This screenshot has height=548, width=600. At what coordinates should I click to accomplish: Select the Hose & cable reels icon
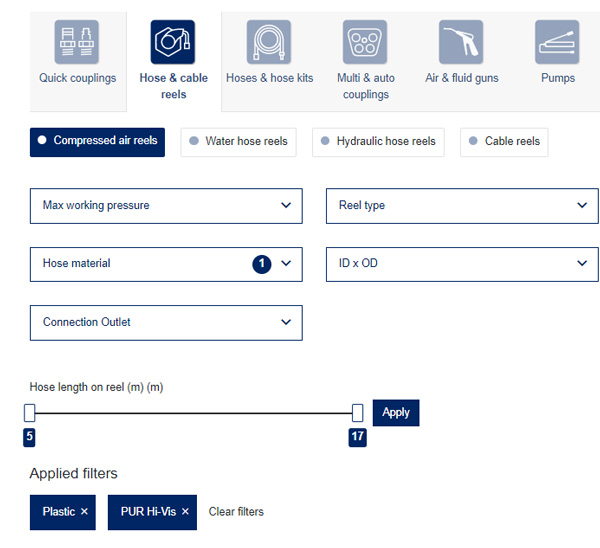coord(173,42)
